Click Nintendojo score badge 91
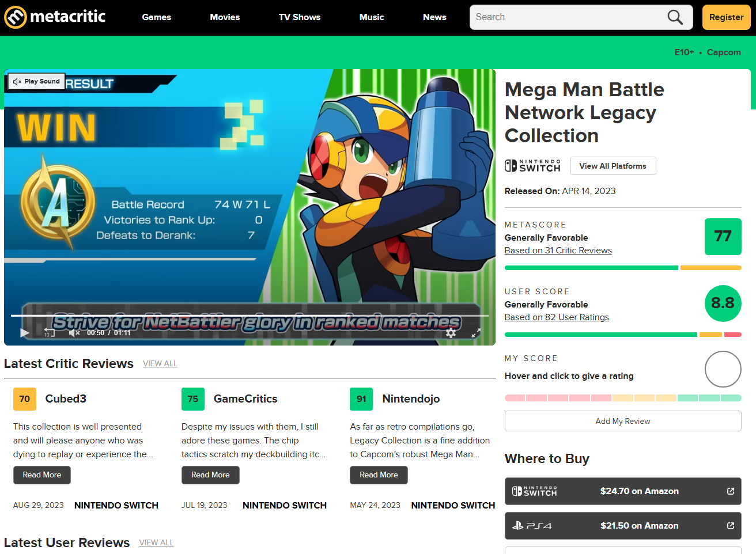 coord(361,399)
